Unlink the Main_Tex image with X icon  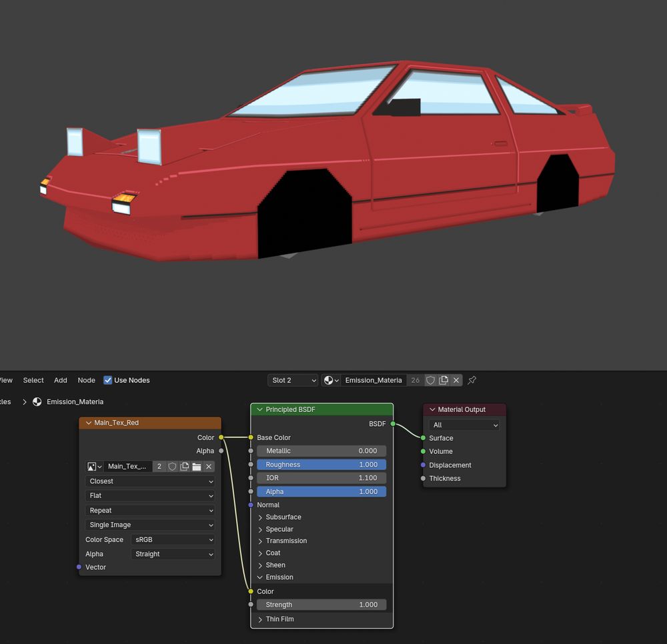[209, 467]
